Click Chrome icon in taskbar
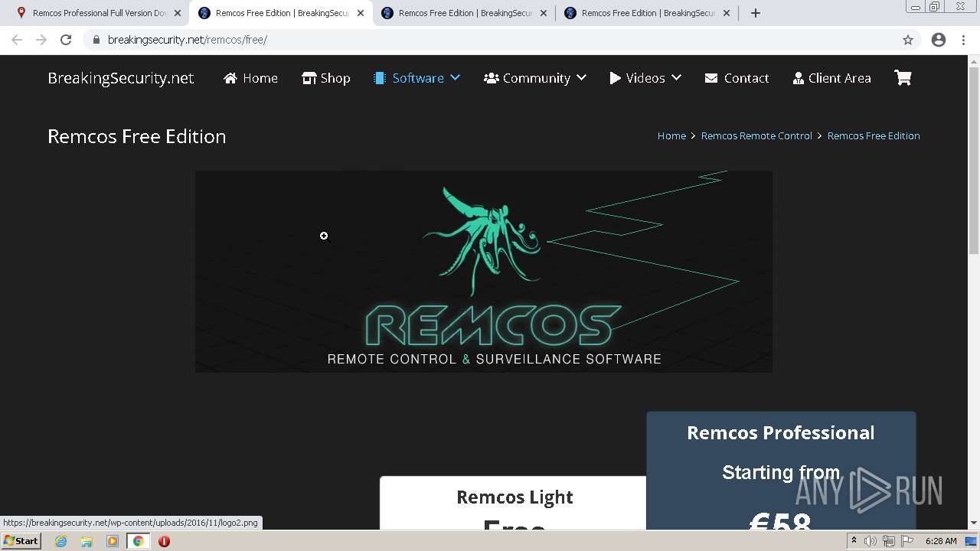This screenshot has width=980, height=551. [x=139, y=541]
